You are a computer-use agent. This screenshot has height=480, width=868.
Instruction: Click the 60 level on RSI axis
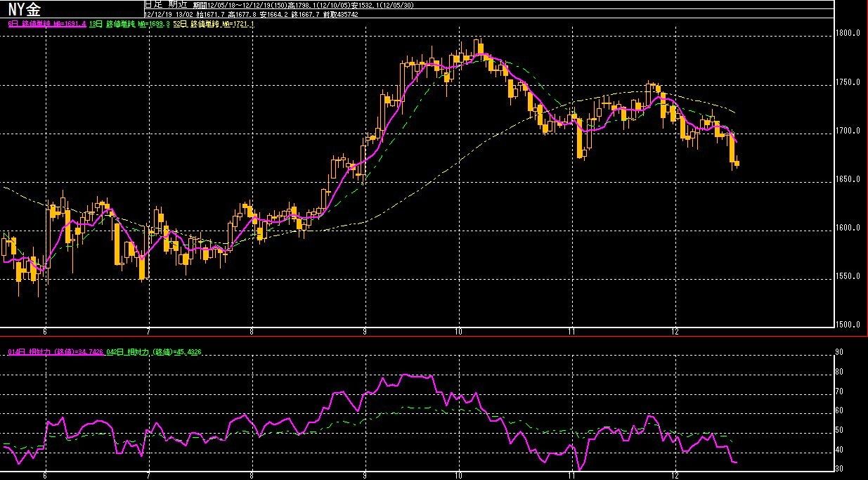[838, 411]
